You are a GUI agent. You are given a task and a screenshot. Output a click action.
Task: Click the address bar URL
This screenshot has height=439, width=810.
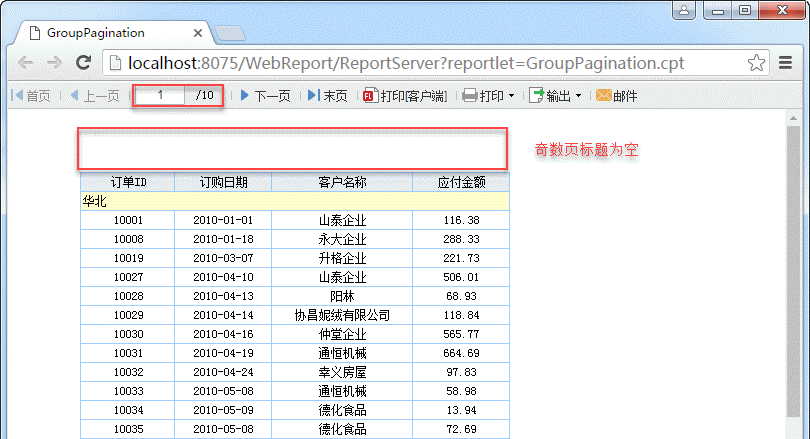[x=406, y=63]
